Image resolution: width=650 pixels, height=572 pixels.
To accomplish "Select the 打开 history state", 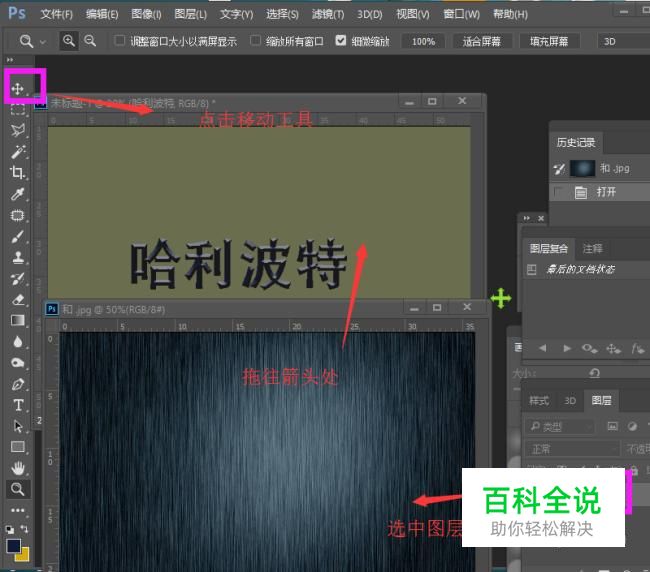I will [x=600, y=192].
